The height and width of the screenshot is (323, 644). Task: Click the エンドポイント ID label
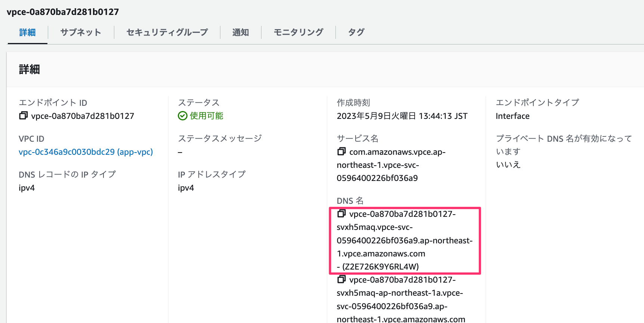(x=53, y=102)
